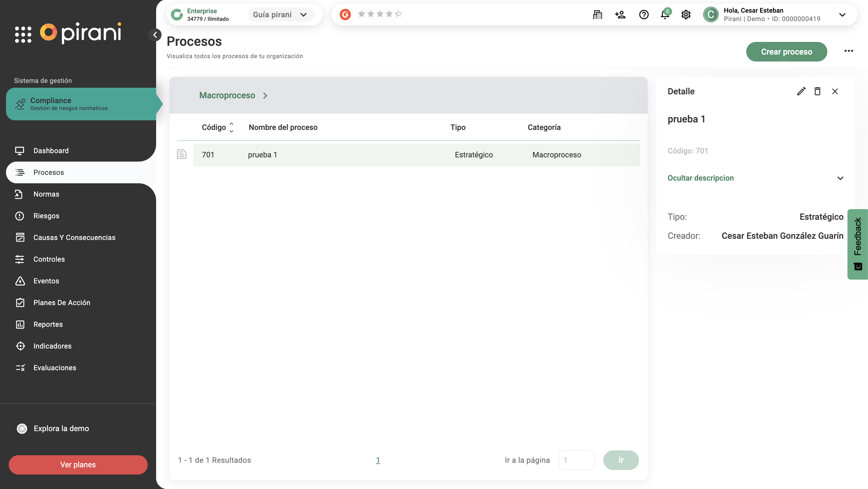Open the Guía pirani dropdown
868x489 pixels.
[280, 14]
